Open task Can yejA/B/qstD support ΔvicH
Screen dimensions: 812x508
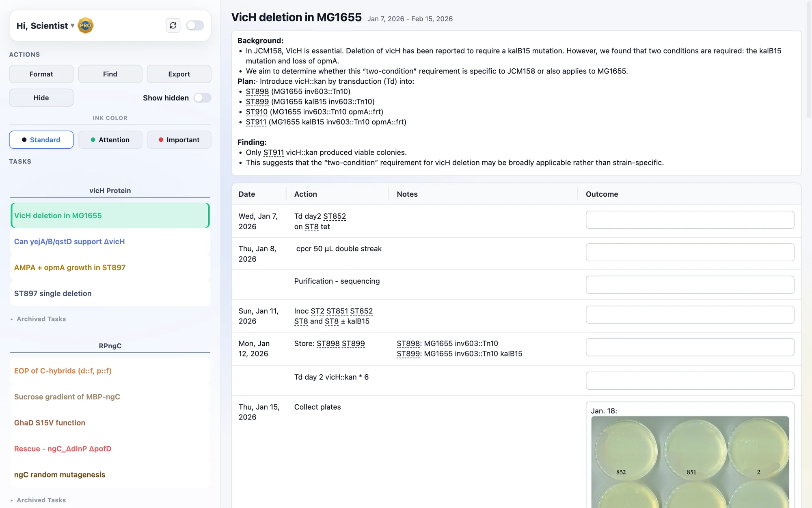click(110, 241)
